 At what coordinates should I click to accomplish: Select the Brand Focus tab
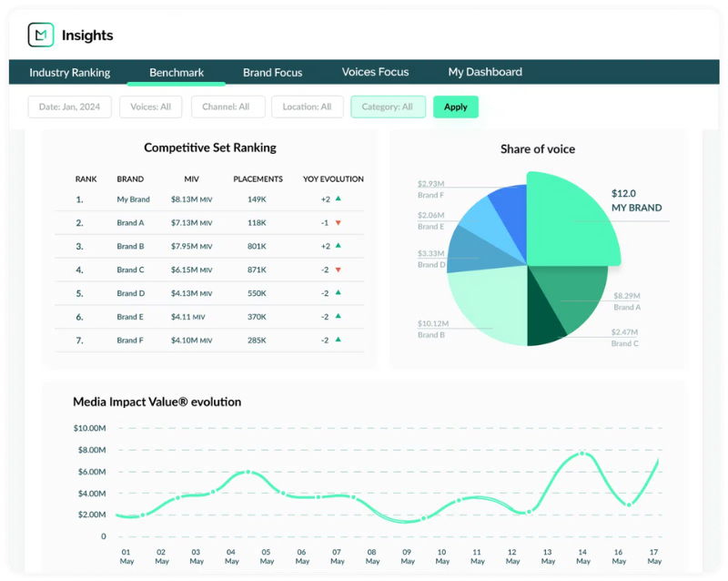272,72
